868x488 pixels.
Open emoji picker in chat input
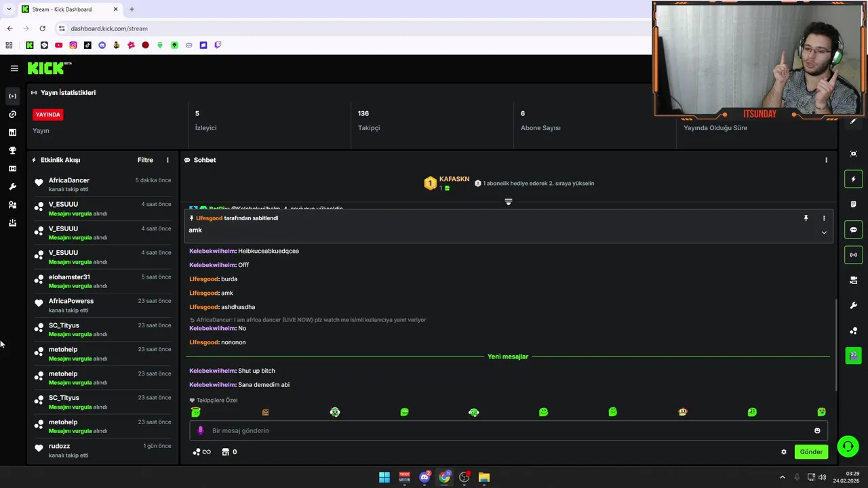point(817,430)
